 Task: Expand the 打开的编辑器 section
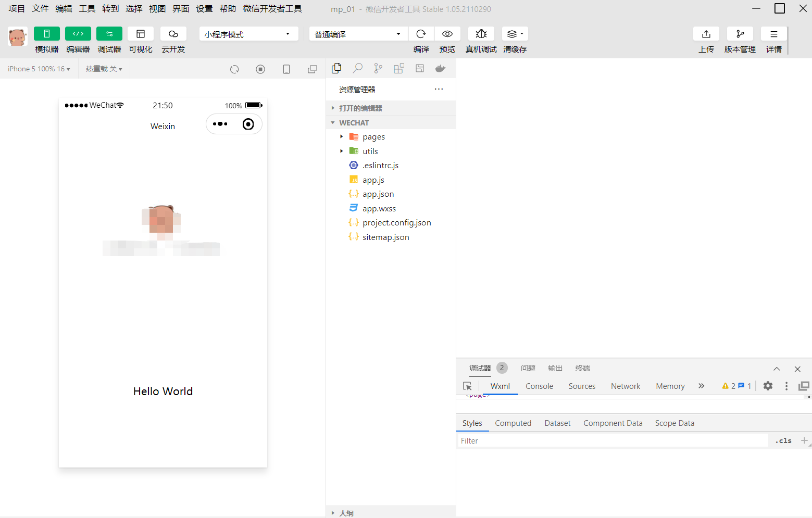[391, 108]
